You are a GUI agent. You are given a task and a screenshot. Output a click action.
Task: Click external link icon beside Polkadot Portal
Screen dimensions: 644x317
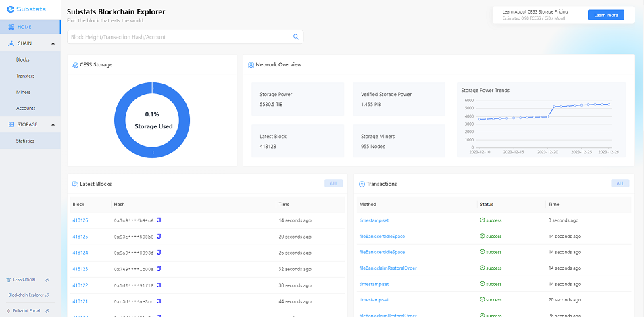coord(47,311)
